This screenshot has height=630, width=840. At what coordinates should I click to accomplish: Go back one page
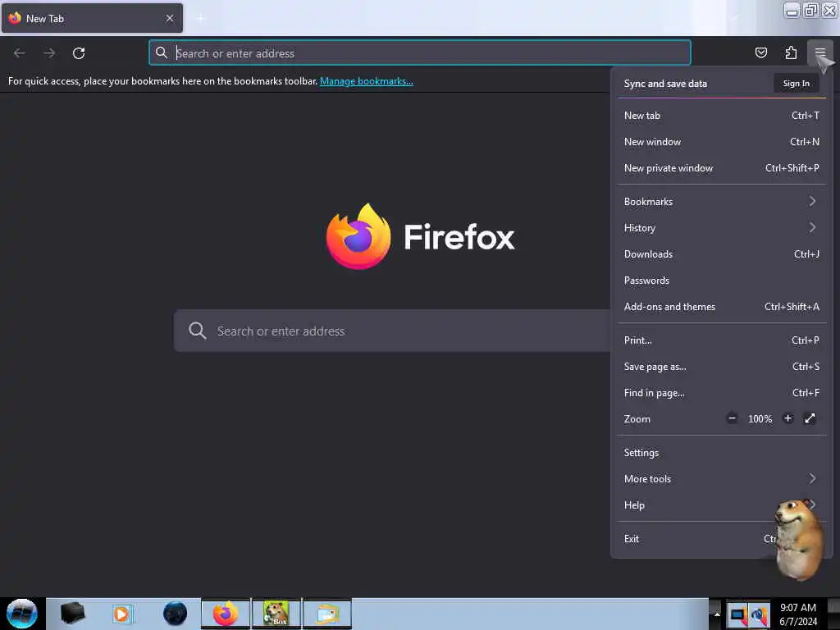pyautogui.click(x=20, y=53)
